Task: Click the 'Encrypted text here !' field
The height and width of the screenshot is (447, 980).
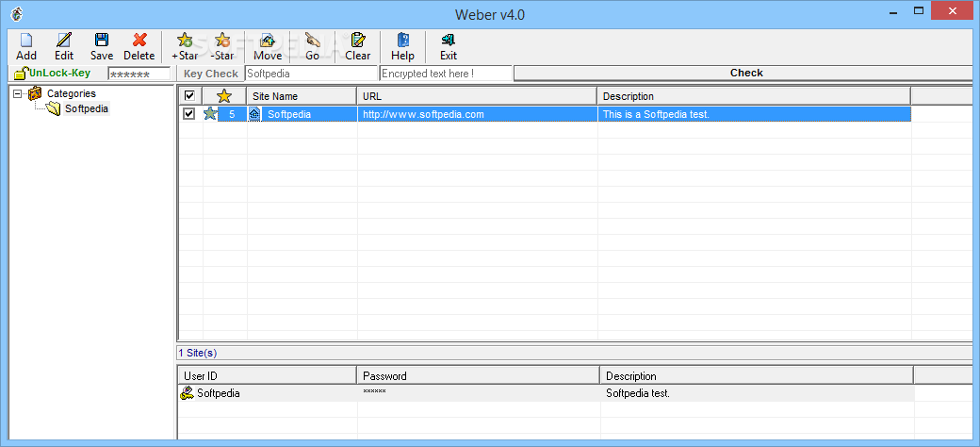Action: pos(446,74)
